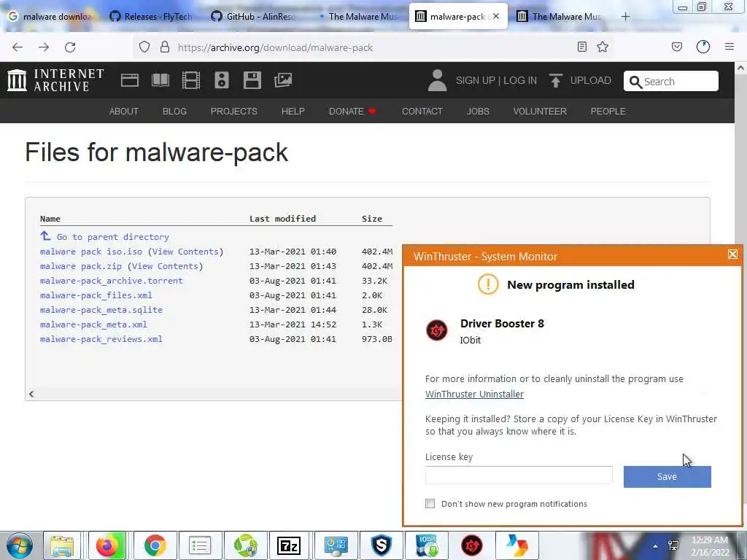Click SIGN UP link

(475, 80)
